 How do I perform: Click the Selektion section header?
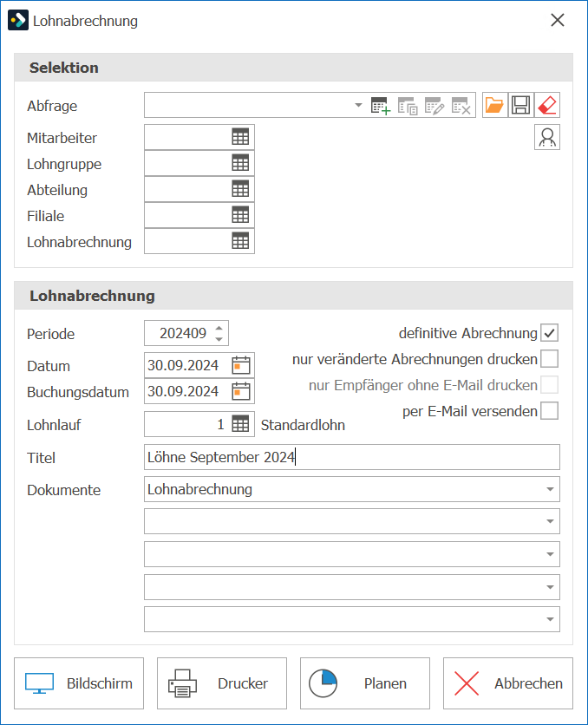293,68
